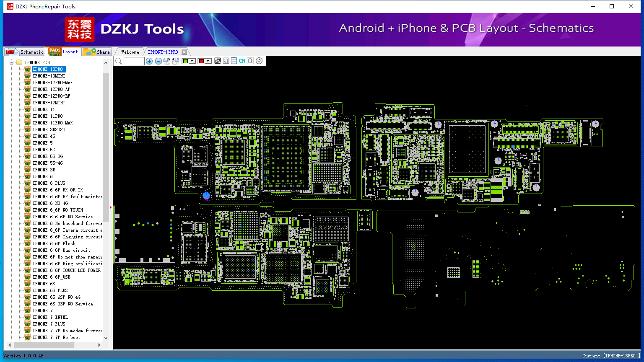Select IPHONE 7 PLUS entry
Screen dimensions: 644x362
pyautogui.click(x=49, y=324)
